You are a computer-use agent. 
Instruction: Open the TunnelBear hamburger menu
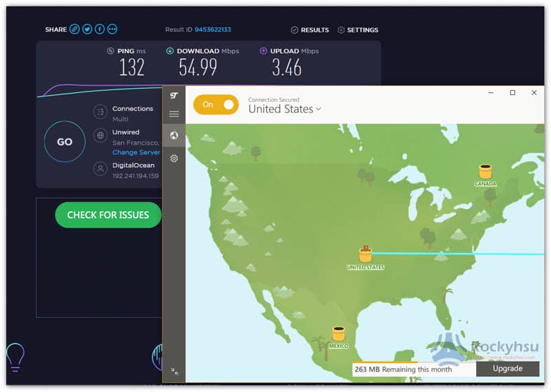coord(174,114)
